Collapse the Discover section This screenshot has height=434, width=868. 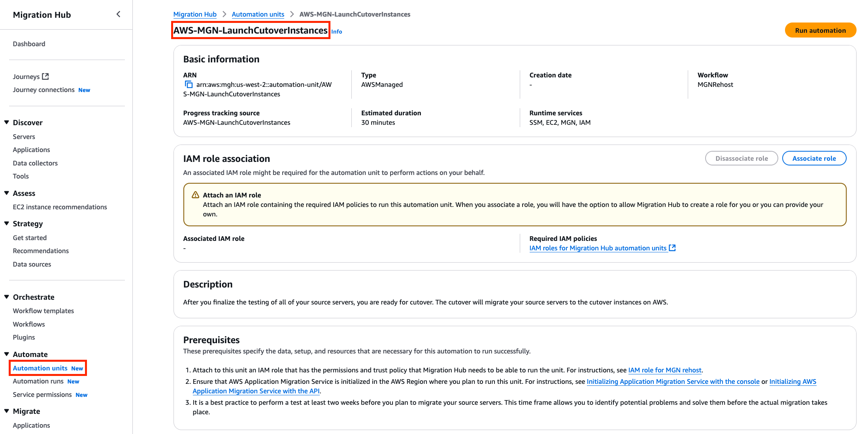(x=6, y=122)
